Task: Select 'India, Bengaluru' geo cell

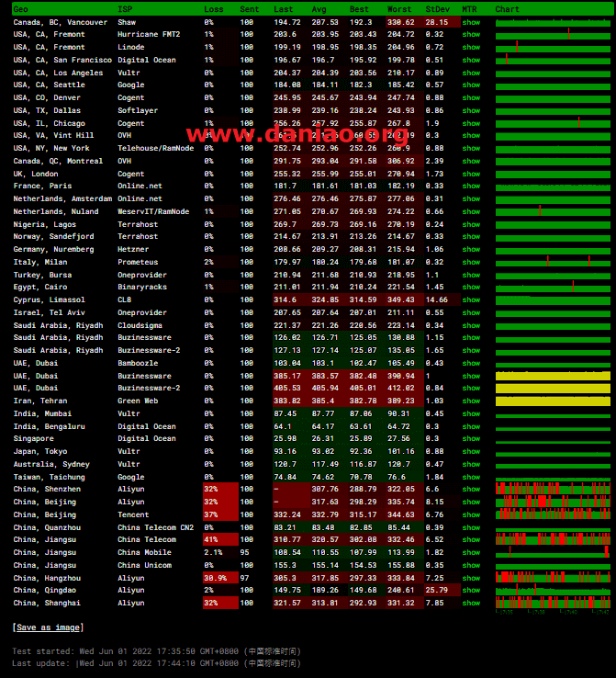Action: coord(50,427)
